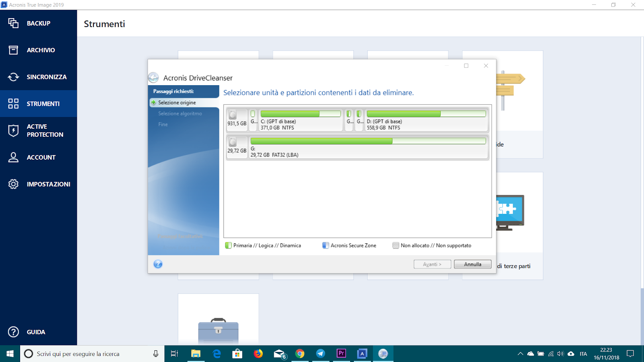Screen dimensions: 644x362
Task: Click the Selezione algoritmo step
Action: 180,113
